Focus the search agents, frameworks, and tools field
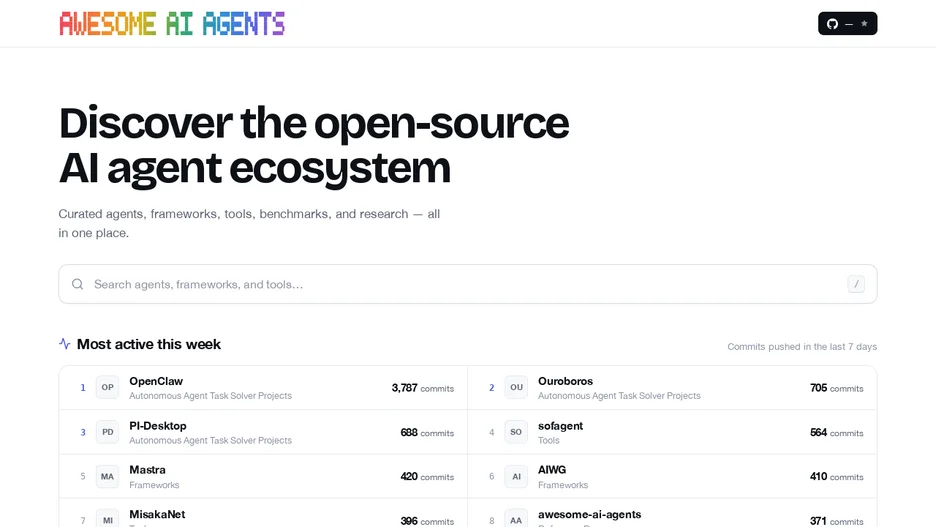The width and height of the screenshot is (936, 527). click(467, 284)
